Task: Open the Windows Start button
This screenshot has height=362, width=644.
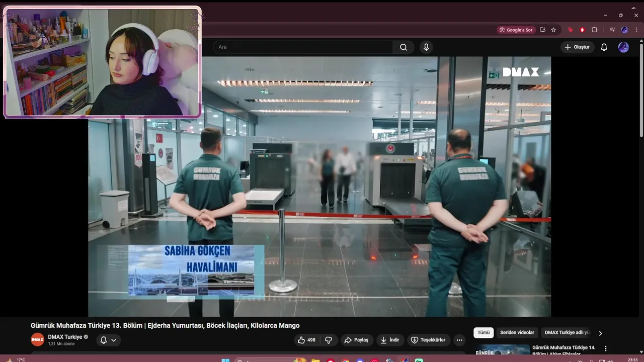Action: (225, 359)
